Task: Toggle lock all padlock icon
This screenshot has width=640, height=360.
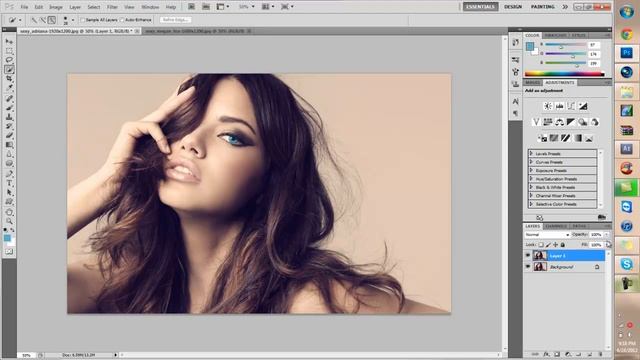Action: coord(563,245)
